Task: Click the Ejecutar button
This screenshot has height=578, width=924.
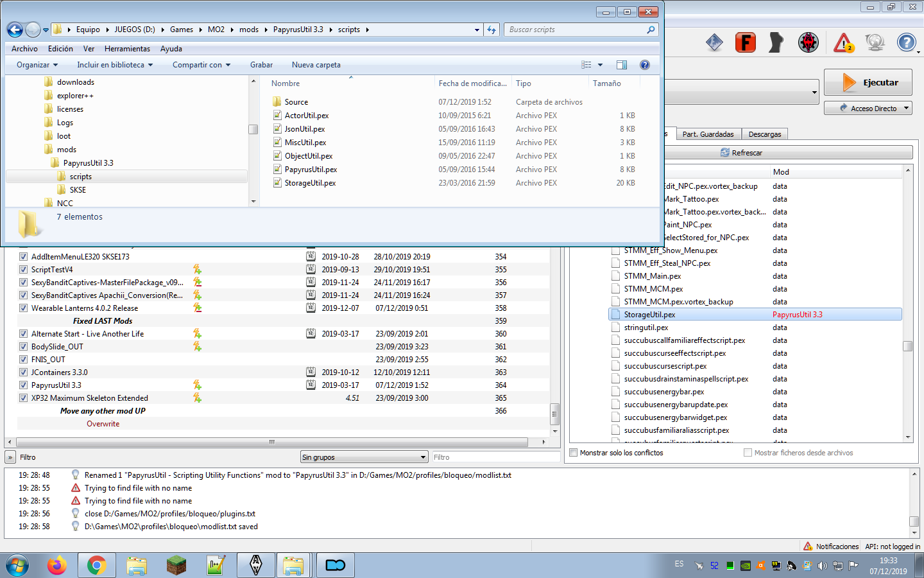Action: [x=868, y=82]
